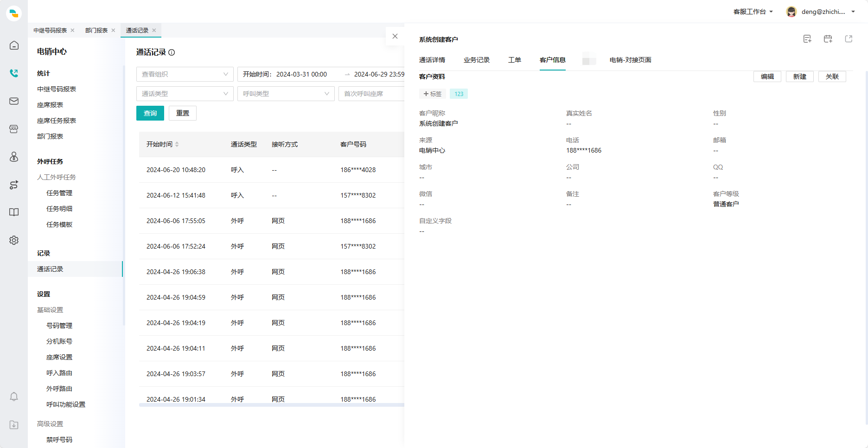Click the add schedule calendar icon

click(x=828, y=39)
